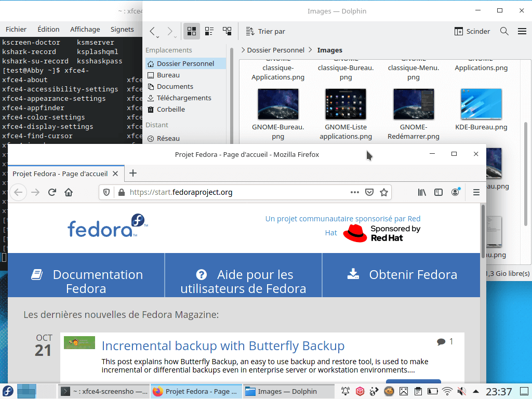This screenshot has height=399, width=532.
Task: Select the GNOME-Redémarrer.png thumbnail
Action: [x=413, y=104]
